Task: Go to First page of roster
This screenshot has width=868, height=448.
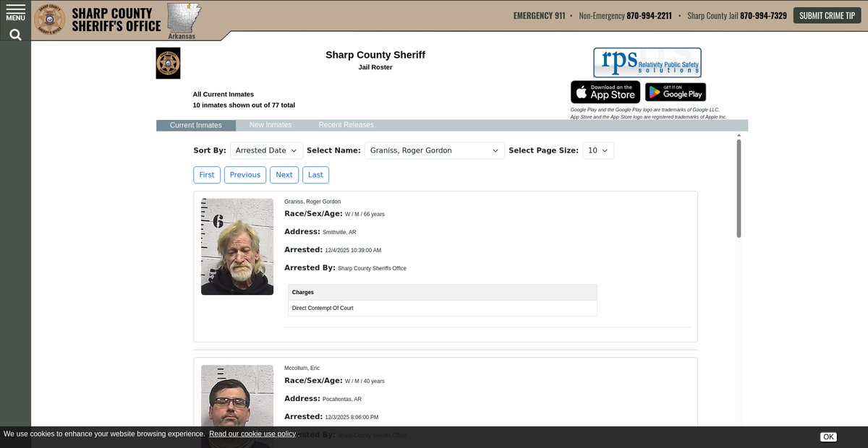Action: tap(207, 175)
